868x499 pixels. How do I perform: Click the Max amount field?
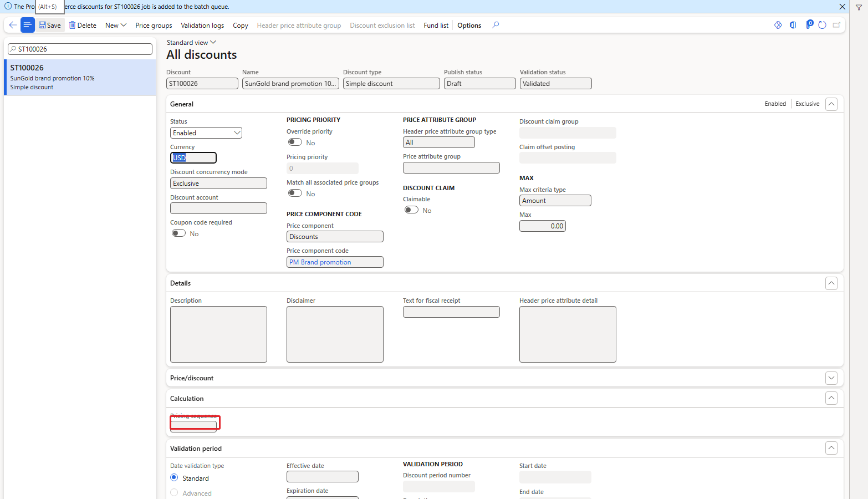pyautogui.click(x=543, y=226)
